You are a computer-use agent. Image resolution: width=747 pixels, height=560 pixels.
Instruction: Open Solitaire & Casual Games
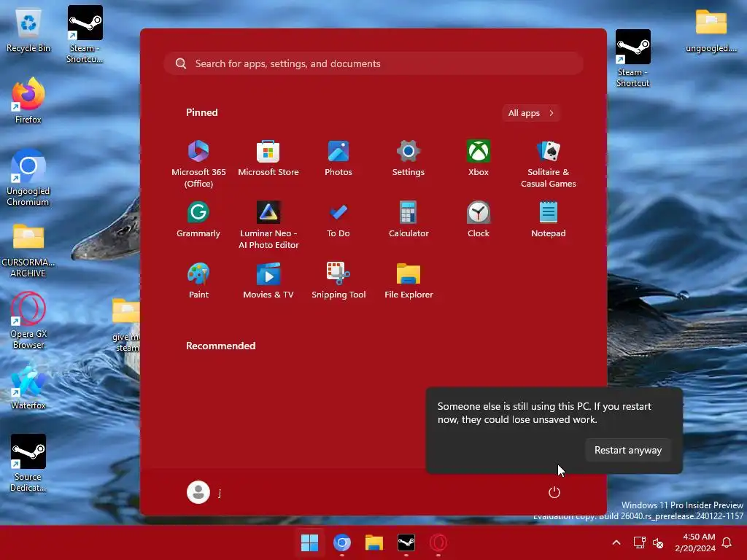(x=549, y=164)
